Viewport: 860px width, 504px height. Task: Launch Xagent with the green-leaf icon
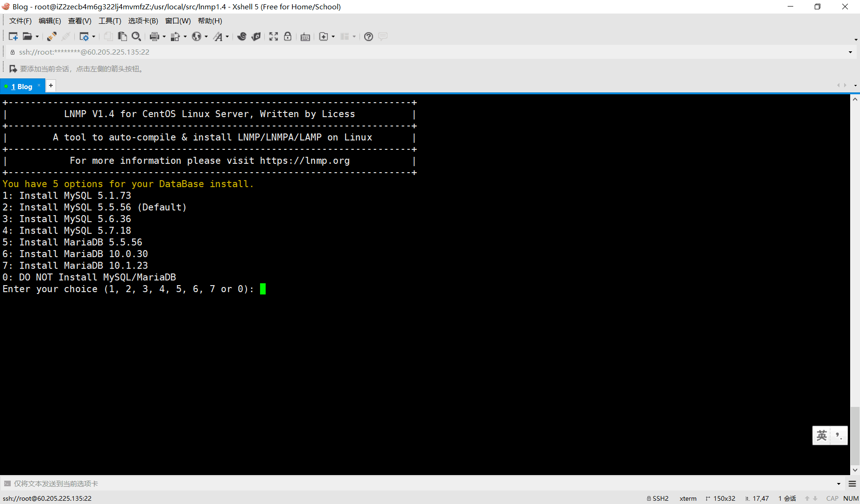pos(256,36)
